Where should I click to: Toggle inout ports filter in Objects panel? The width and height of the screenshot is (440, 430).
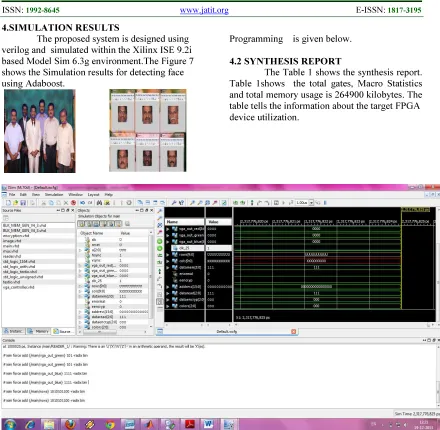[96, 224]
